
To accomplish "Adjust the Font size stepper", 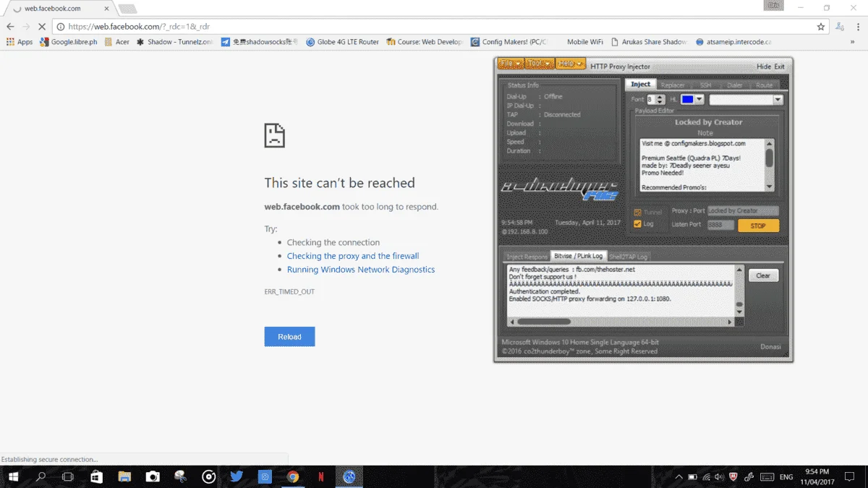I will (661, 99).
